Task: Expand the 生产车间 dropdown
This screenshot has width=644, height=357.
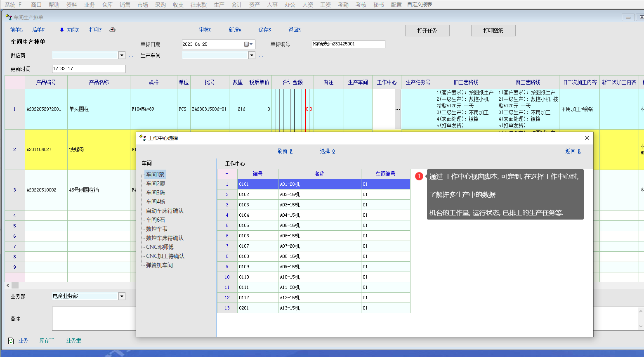Action: [252, 55]
